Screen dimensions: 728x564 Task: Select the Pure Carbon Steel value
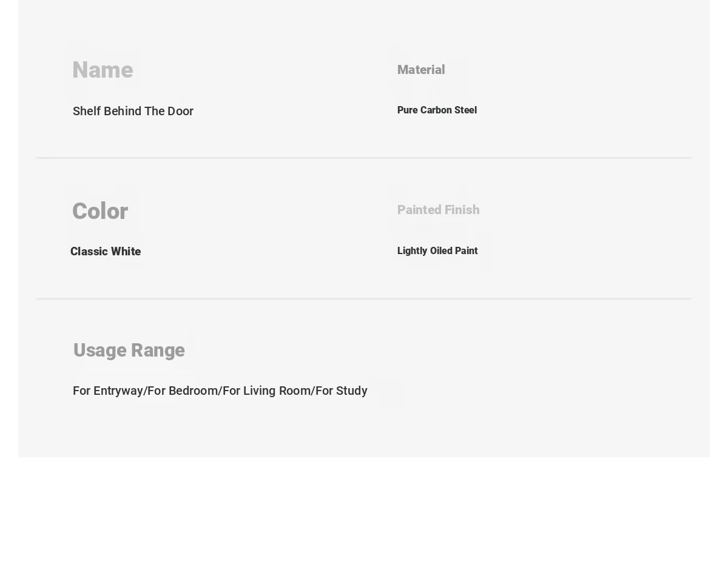click(x=437, y=110)
